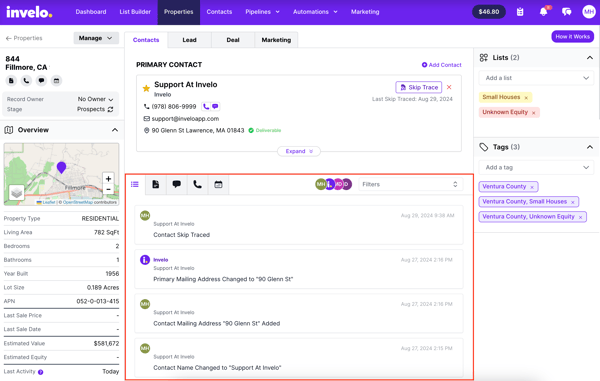Show calls activity tab
Screen dimensions: 600x381
click(x=197, y=184)
